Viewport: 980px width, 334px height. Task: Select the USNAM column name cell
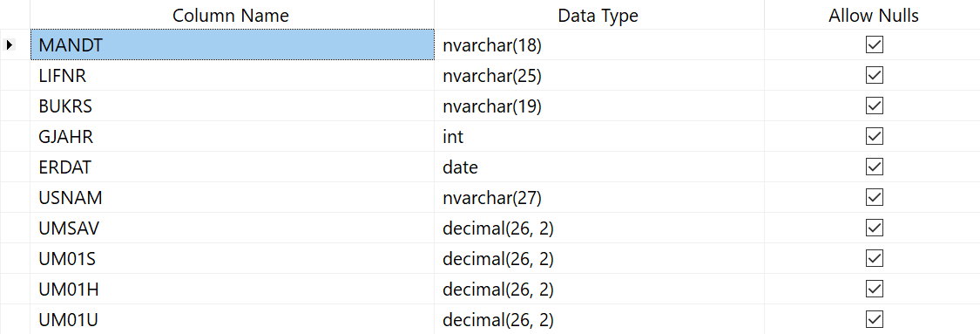point(232,198)
